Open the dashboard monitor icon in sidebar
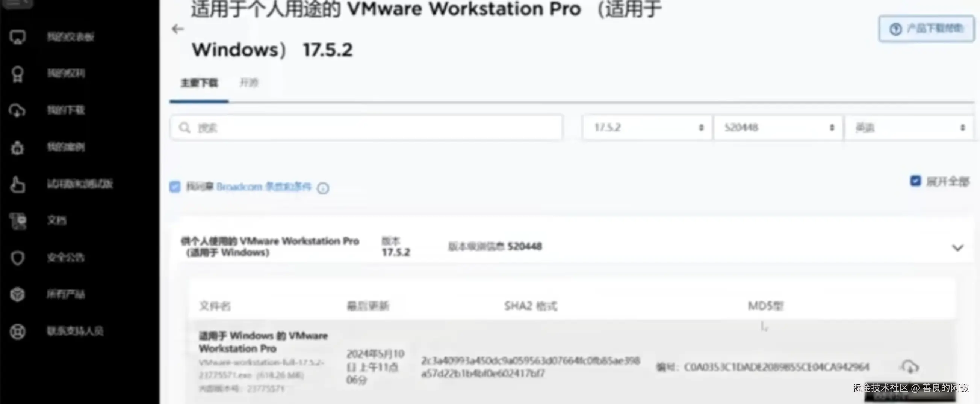The width and height of the screenshot is (980, 404). click(x=18, y=37)
